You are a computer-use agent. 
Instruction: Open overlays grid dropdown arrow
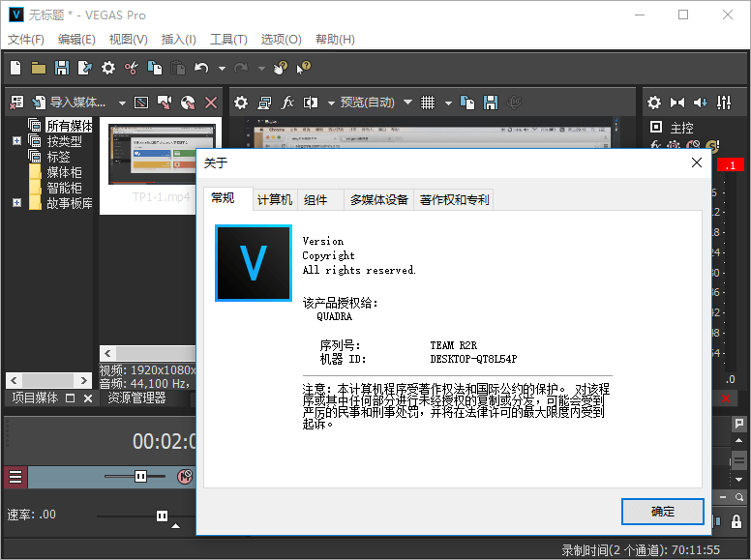pos(448,103)
